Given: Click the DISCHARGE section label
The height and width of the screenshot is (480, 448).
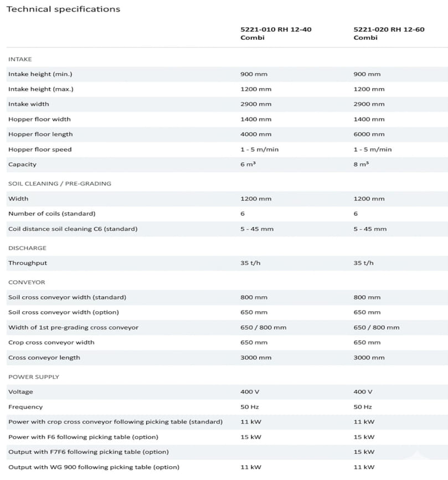Looking at the screenshot, I should point(27,248).
